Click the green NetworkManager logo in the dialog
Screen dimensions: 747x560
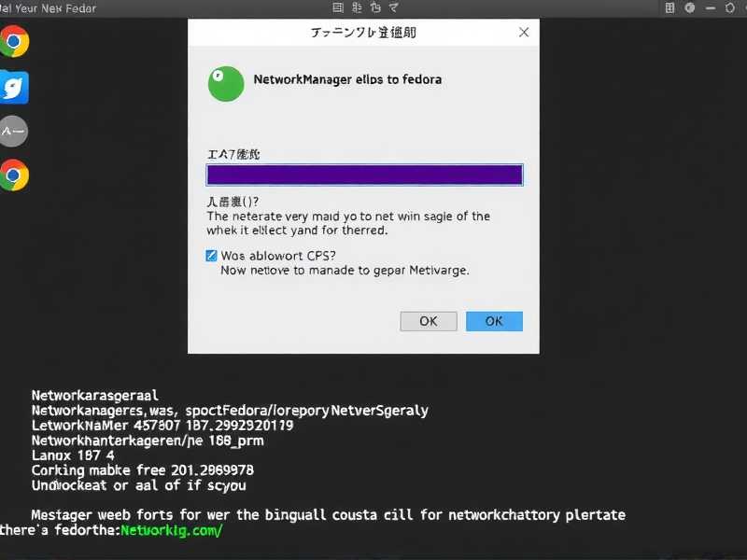coord(224,82)
